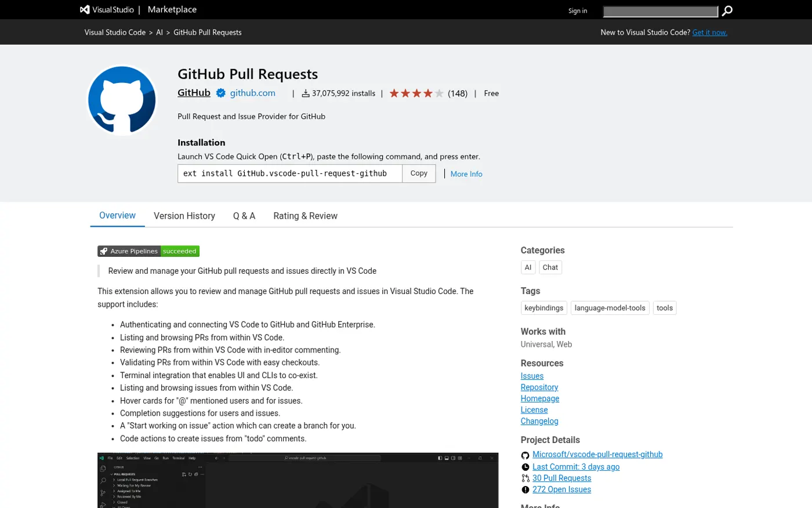Go to Visual Studio Code breadcrumb
Image resolution: width=812 pixels, height=508 pixels.
[x=115, y=32]
